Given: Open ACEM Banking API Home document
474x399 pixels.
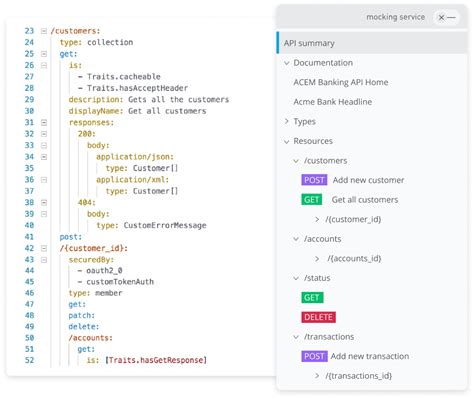Looking at the screenshot, I should [340, 82].
